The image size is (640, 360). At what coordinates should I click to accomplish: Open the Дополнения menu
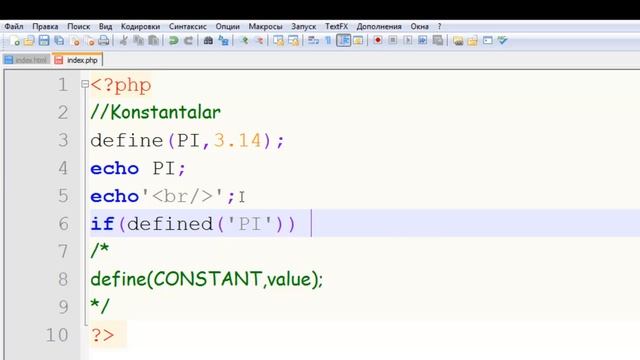[379, 27]
